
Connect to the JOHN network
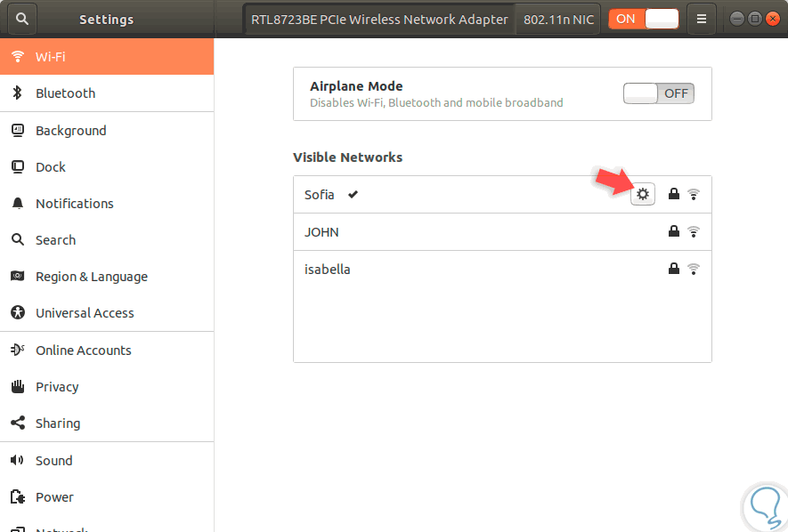pyautogui.click(x=502, y=232)
